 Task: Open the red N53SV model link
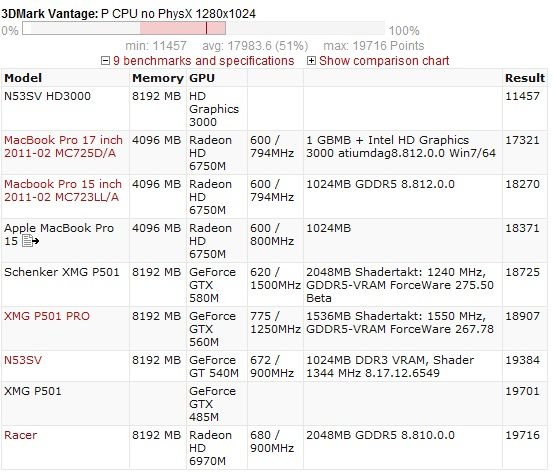point(23,360)
